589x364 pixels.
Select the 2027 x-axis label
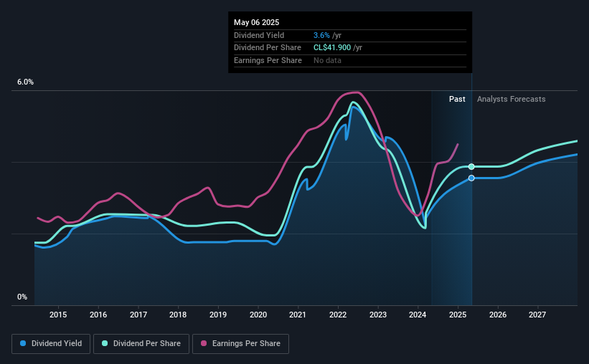point(537,315)
